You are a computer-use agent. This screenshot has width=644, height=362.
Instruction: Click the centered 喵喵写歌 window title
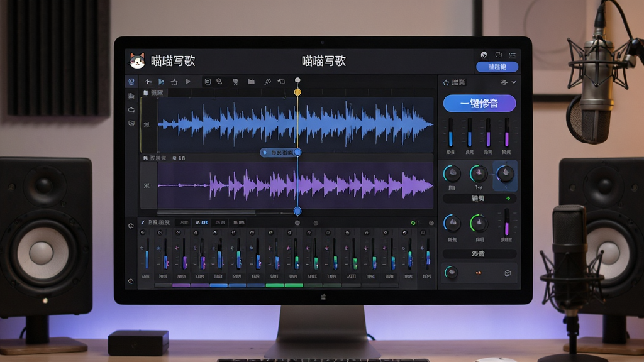[324, 61]
